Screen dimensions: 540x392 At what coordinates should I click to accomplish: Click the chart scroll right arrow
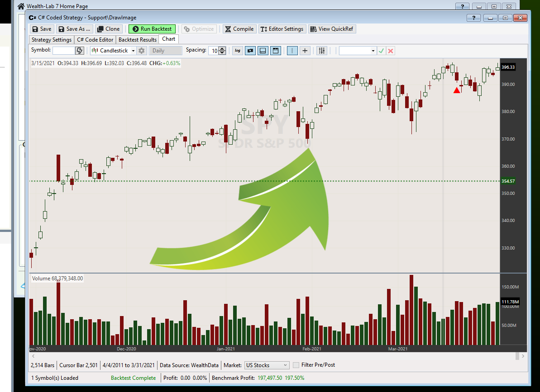[x=523, y=356]
